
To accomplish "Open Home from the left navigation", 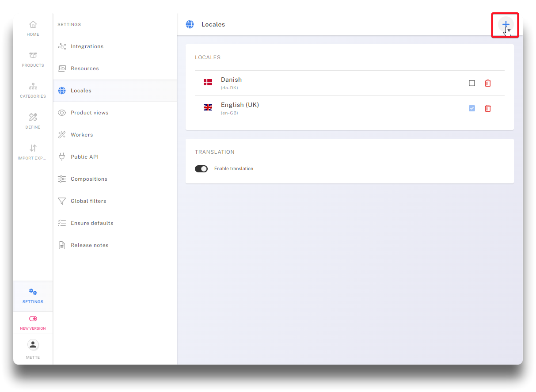I will [x=33, y=28].
